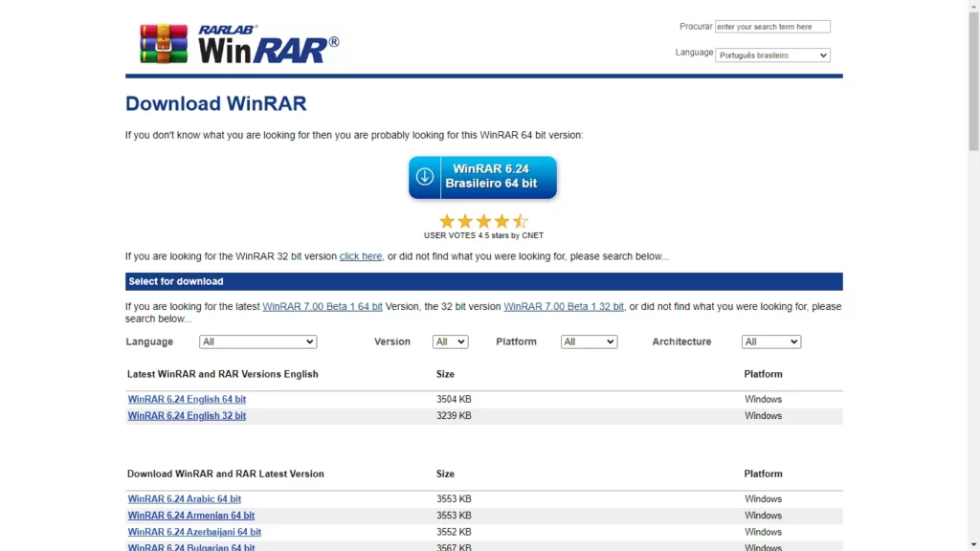This screenshot has height=551, width=980.
Task: Expand the Language filter dropdown
Action: (x=257, y=342)
